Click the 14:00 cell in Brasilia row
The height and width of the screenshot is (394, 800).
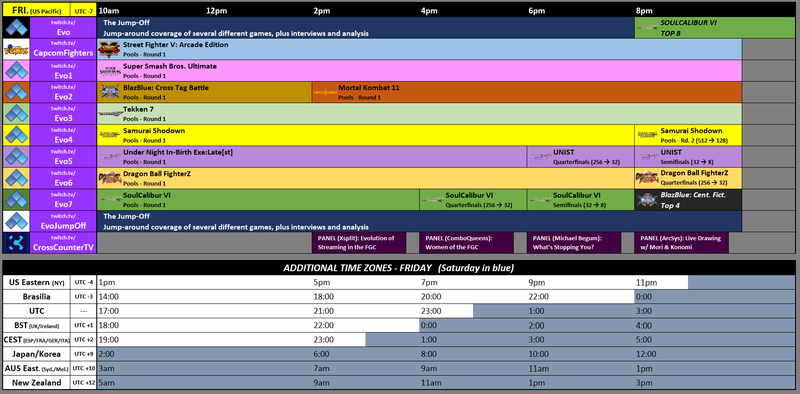point(108,297)
